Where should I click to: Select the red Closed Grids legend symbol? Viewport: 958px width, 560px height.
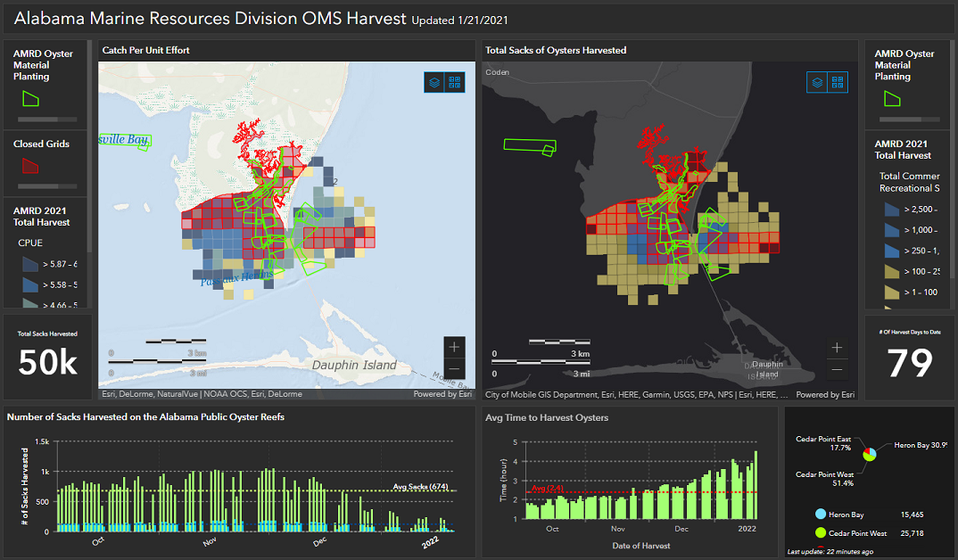click(29, 166)
